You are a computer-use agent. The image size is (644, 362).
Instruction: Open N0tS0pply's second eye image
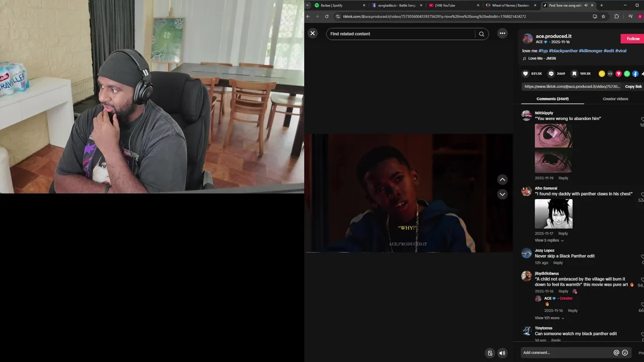[x=553, y=161]
